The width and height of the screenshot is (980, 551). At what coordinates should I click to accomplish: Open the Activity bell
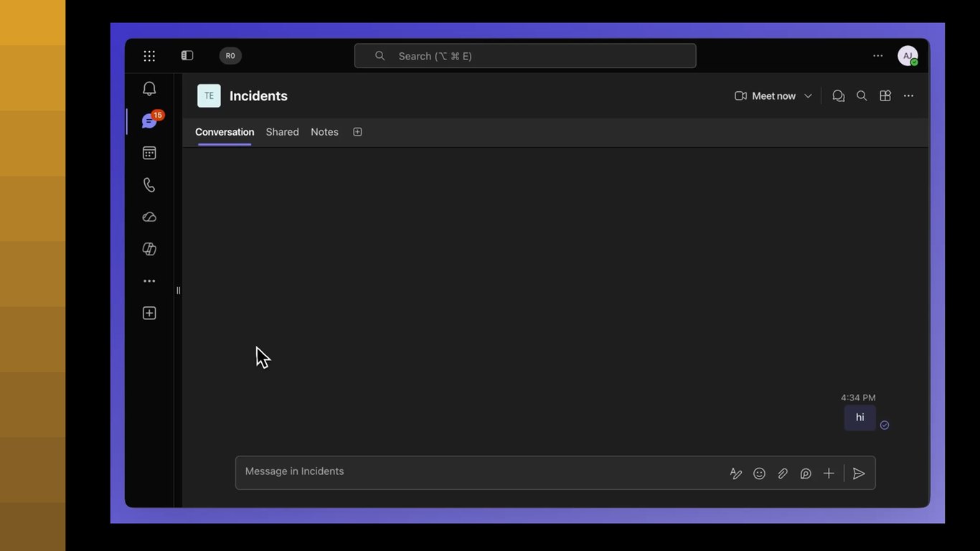coord(149,89)
